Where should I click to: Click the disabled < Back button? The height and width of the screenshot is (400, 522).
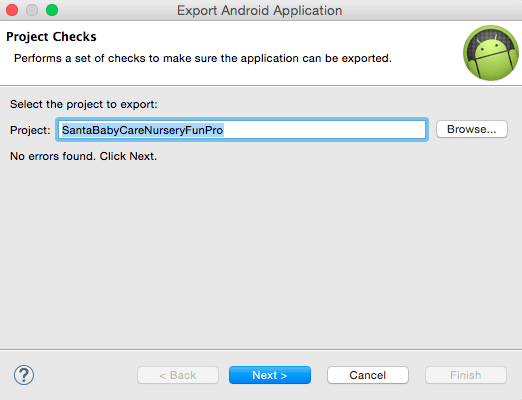(178, 375)
